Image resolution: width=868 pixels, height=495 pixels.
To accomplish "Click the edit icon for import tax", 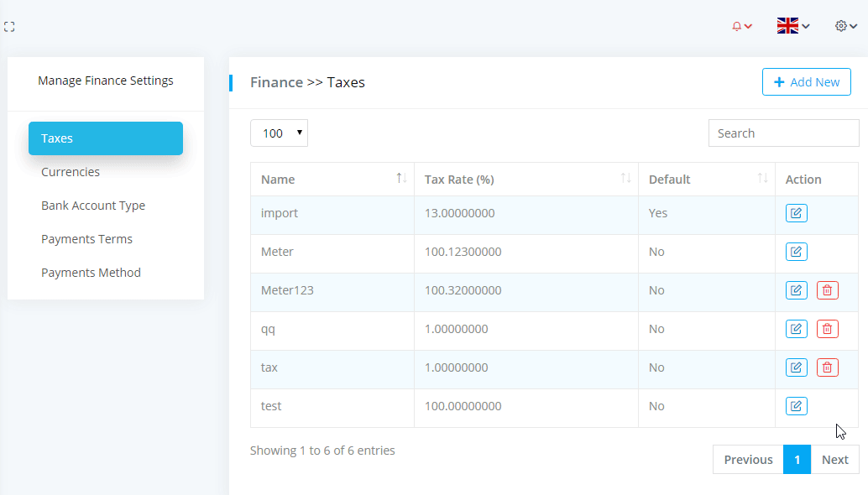I will tap(796, 213).
